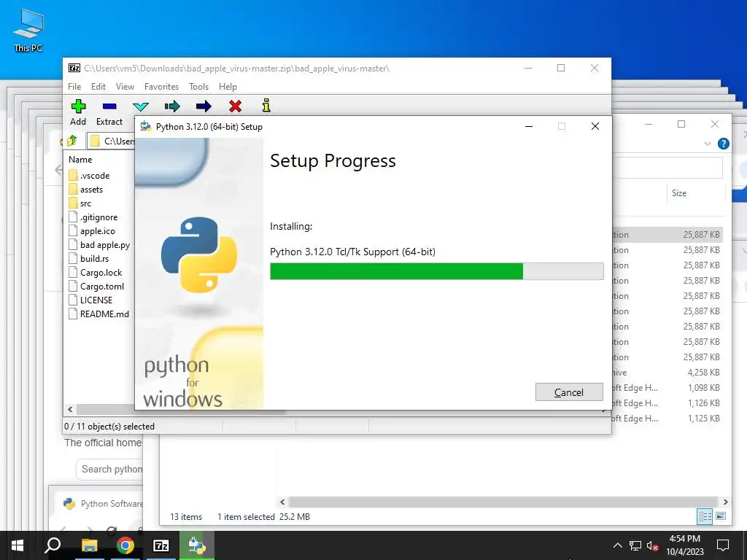Click the taskbar Search icon
The image size is (747, 560).
coord(53,545)
